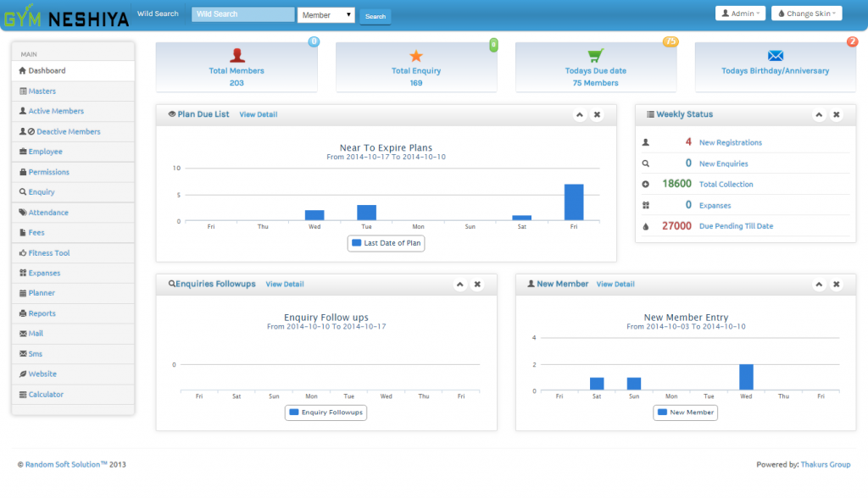868x498 pixels.
Task: Click the Total Members red person icon
Action: tap(237, 55)
